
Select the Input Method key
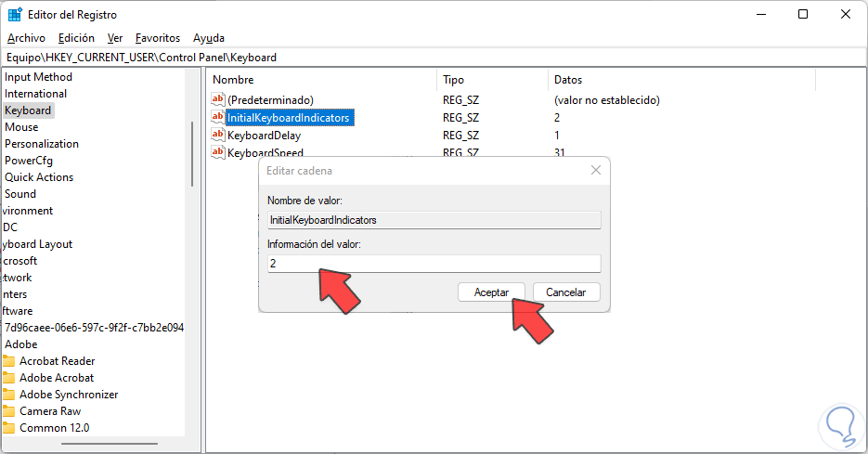tap(38, 77)
